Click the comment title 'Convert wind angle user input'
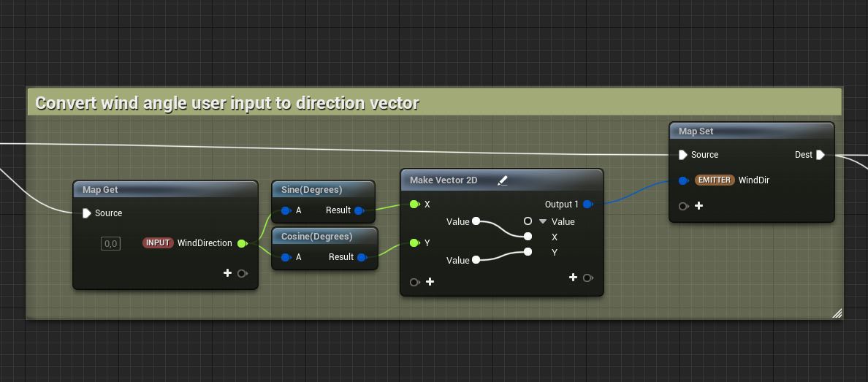 pos(227,103)
